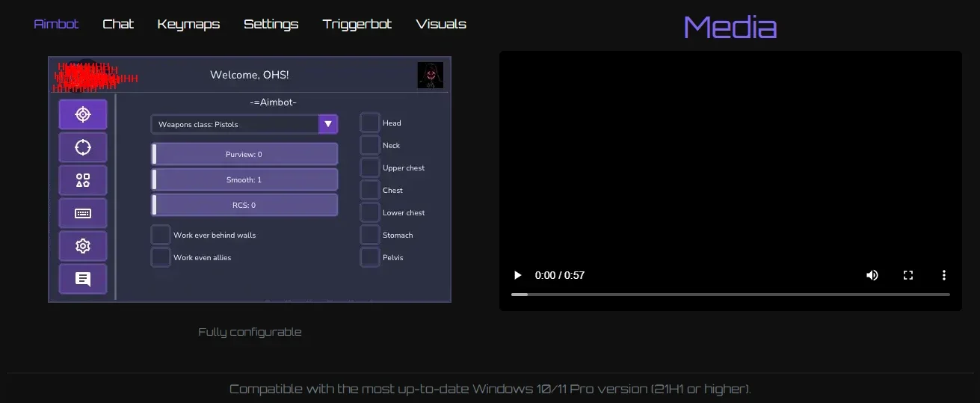Screen dimensions: 980x403
Task: Enable the Head checkbox
Action: click(x=370, y=123)
